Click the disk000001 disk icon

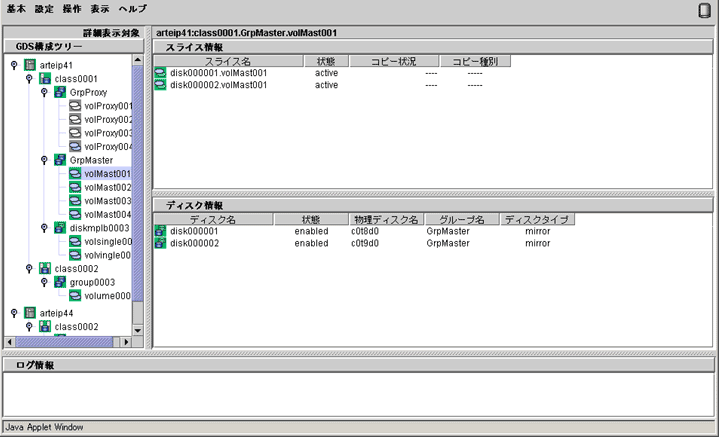click(160, 231)
